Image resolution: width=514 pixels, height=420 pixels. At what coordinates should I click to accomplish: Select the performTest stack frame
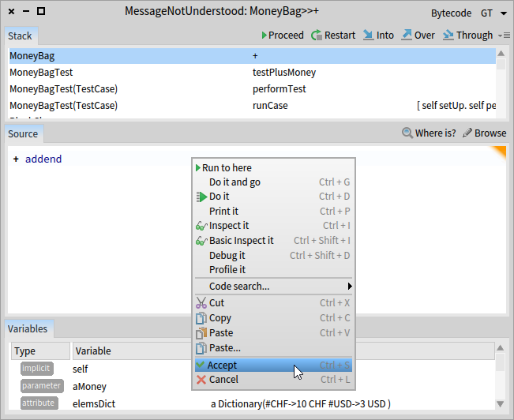tap(252, 89)
